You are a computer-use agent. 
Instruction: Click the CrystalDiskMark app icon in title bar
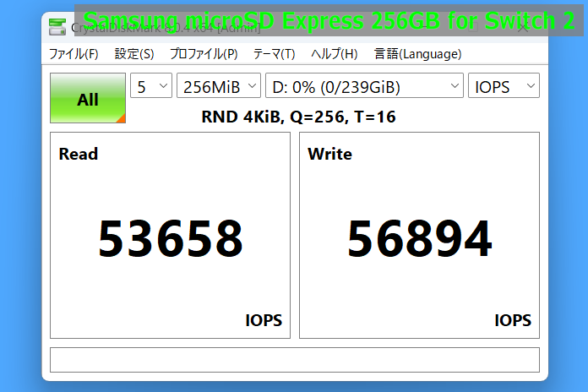(x=57, y=25)
